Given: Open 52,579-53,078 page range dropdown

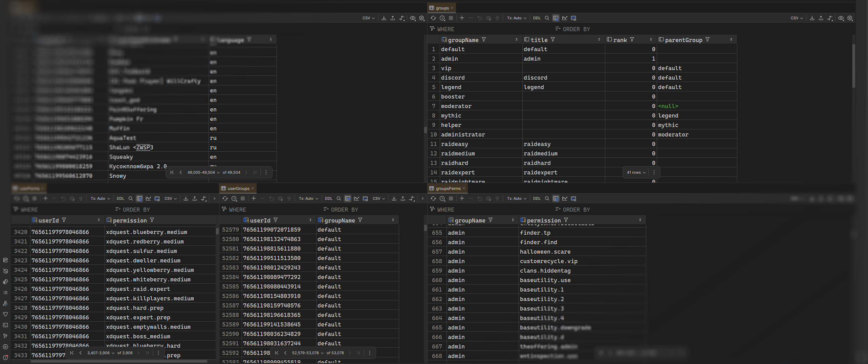Looking at the screenshot, I should tap(308, 353).
